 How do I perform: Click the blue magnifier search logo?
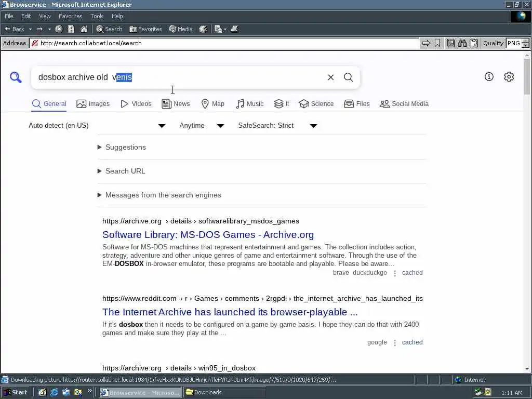click(x=16, y=77)
